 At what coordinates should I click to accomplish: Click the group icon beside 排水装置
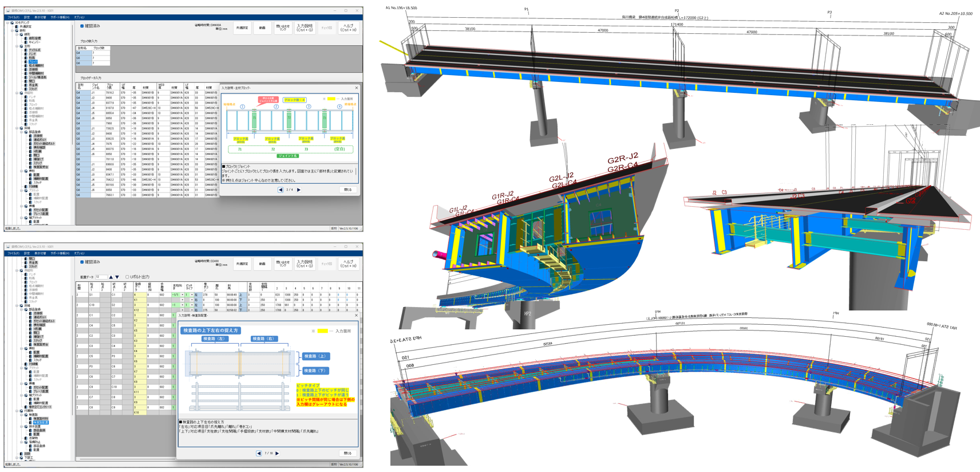click(26, 427)
